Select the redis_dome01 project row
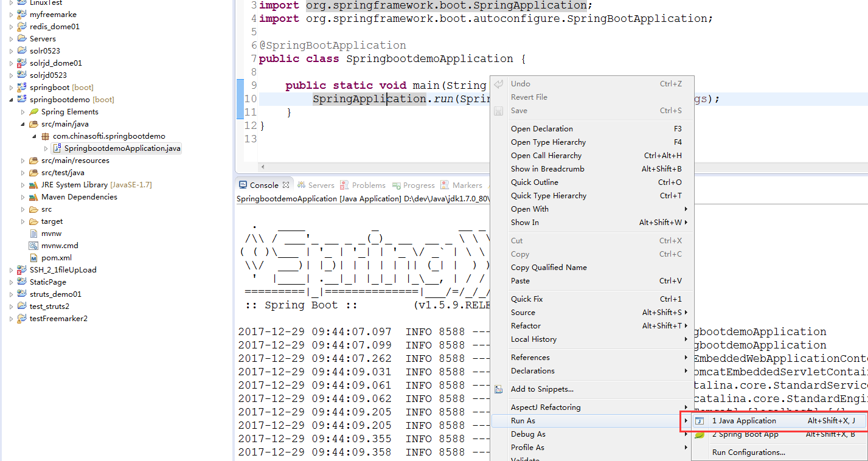This screenshot has height=461, width=868. 55,27
